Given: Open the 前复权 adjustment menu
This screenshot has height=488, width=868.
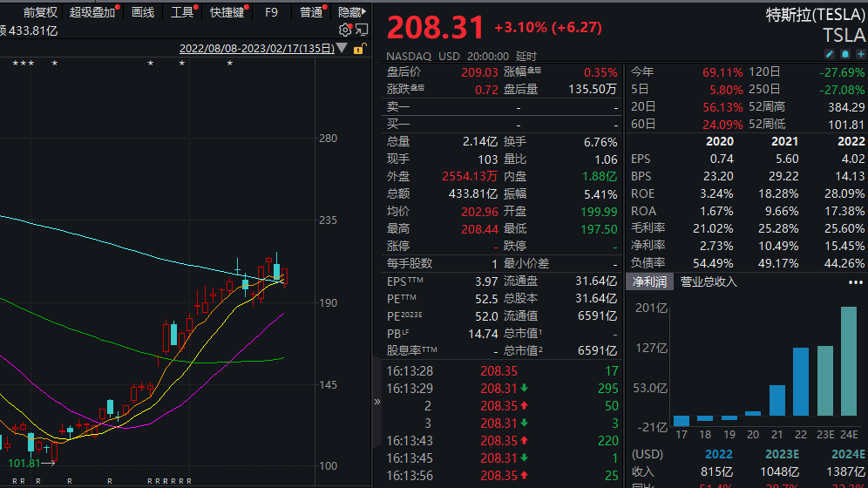Looking at the screenshot, I should point(40,12).
